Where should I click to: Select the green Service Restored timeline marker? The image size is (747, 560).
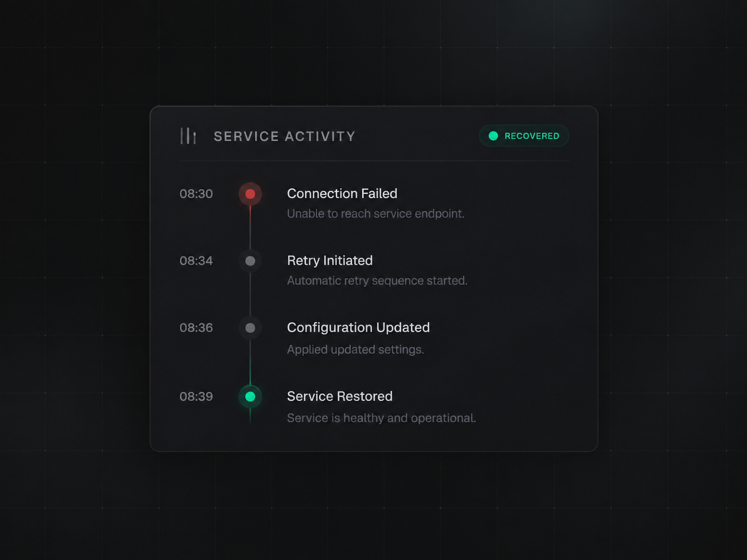250,397
